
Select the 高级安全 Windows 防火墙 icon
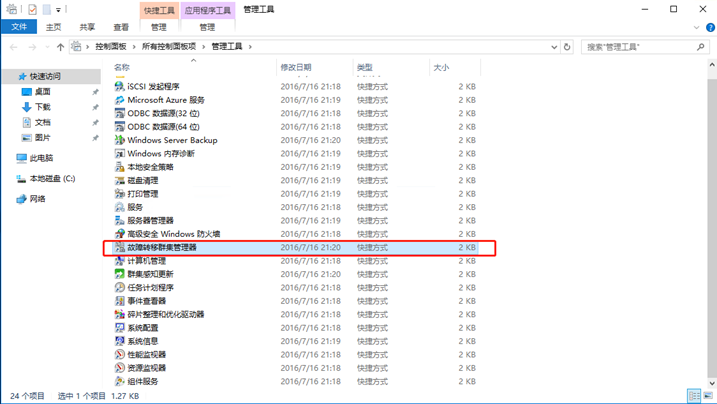120,233
